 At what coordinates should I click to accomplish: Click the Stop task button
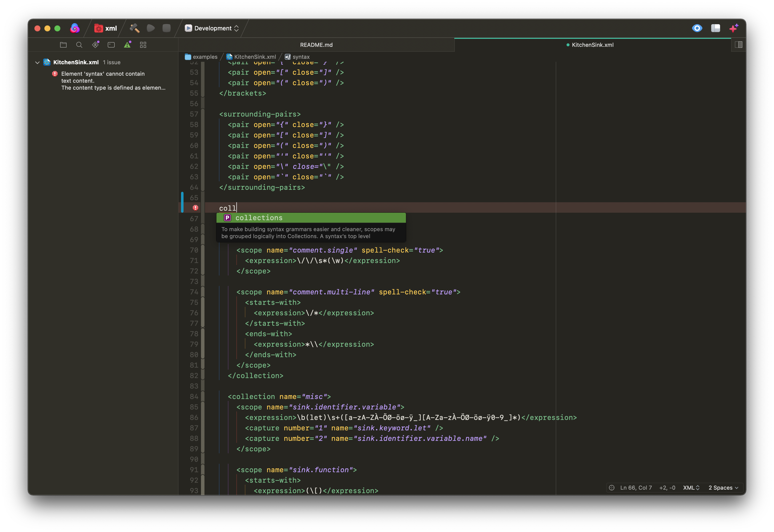(167, 28)
